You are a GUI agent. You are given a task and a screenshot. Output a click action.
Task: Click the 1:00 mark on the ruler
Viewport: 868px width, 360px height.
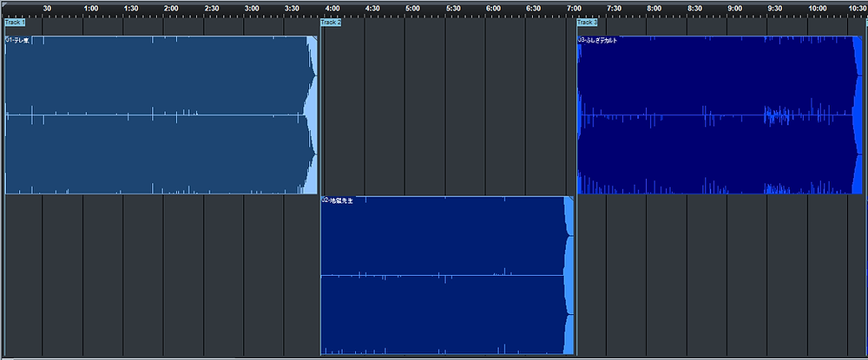pyautogui.click(x=91, y=9)
